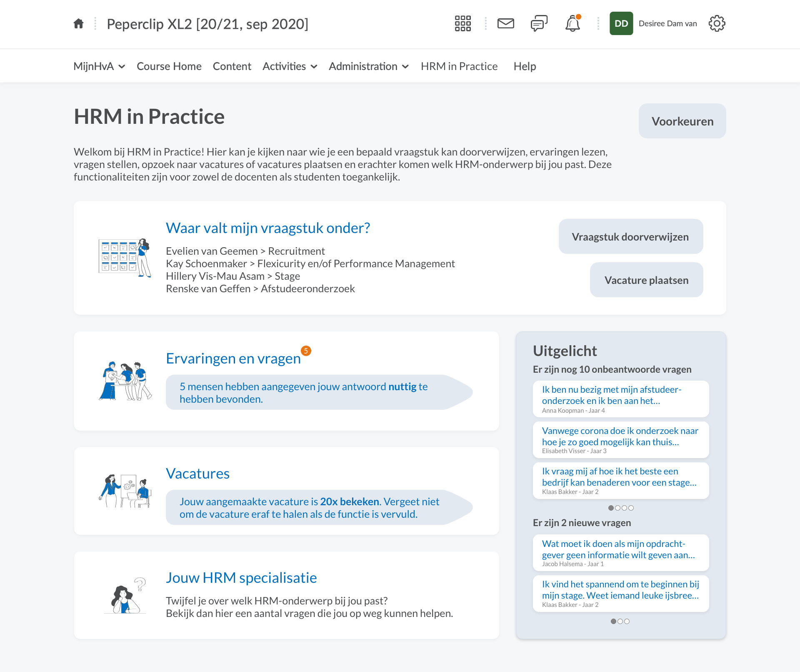
Task: Click the Voorkeuren button
Action: (682, 121)
